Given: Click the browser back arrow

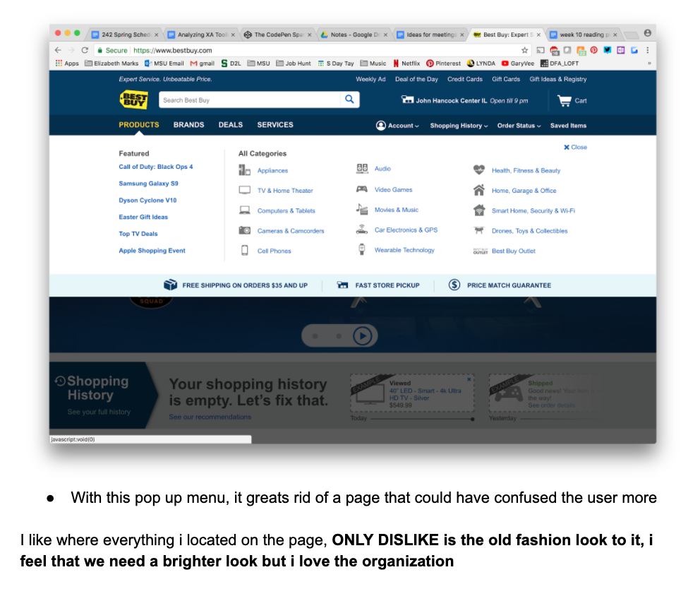Looking at the screenshot, I should click(58, 50).
